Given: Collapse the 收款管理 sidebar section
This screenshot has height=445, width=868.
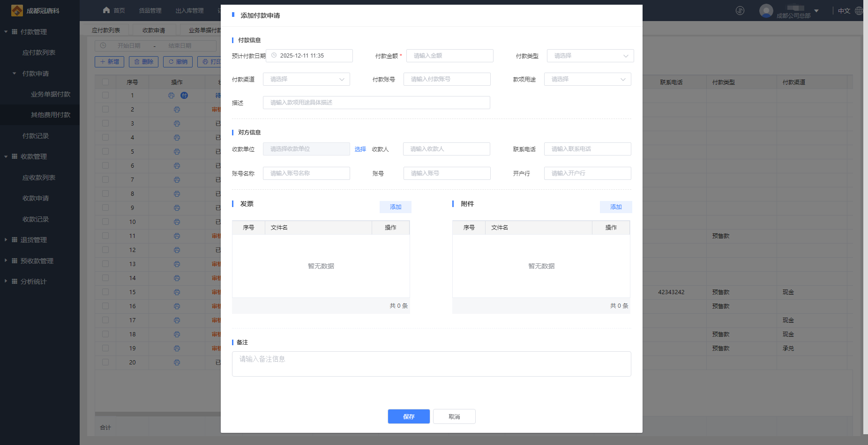Looking at the screenshot, I should (6, 156).
